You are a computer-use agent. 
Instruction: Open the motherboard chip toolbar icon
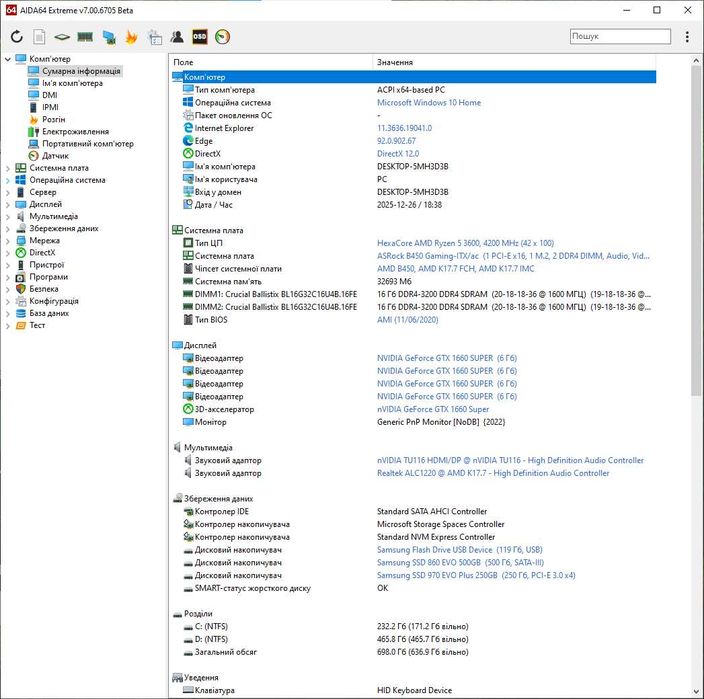point(62,37)
